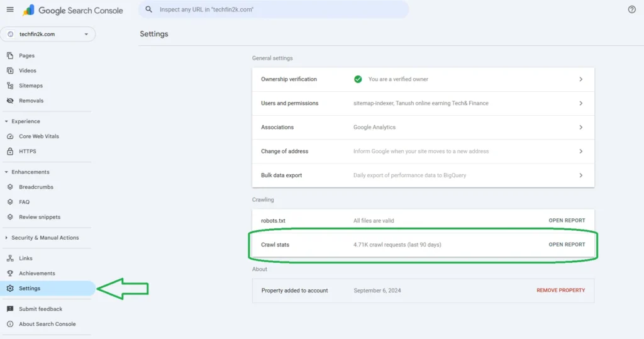Click Submit feedback link

(x=41, y=309)
